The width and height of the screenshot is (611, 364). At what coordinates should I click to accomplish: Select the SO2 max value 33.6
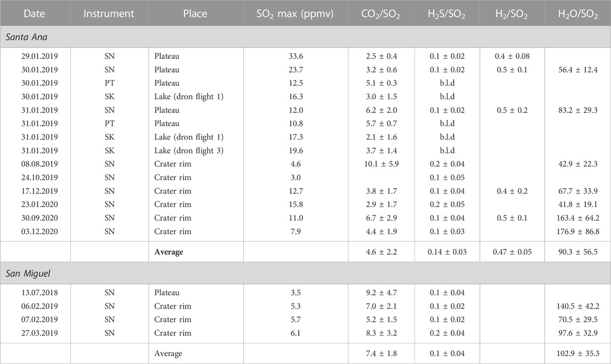(296, 56)
